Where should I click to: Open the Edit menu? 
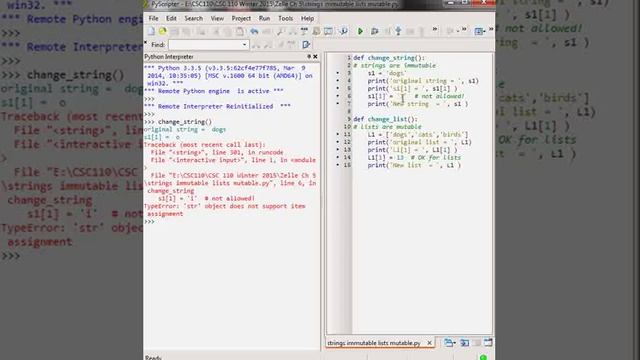click(171, 18)
